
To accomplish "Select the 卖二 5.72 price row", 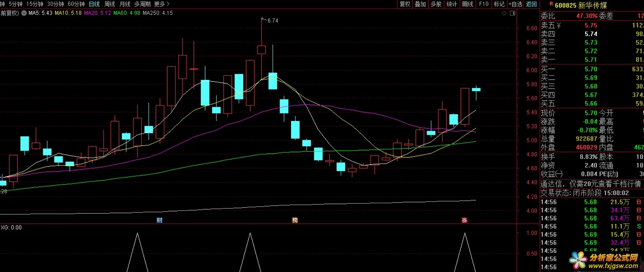I will [x=592, y=51].
